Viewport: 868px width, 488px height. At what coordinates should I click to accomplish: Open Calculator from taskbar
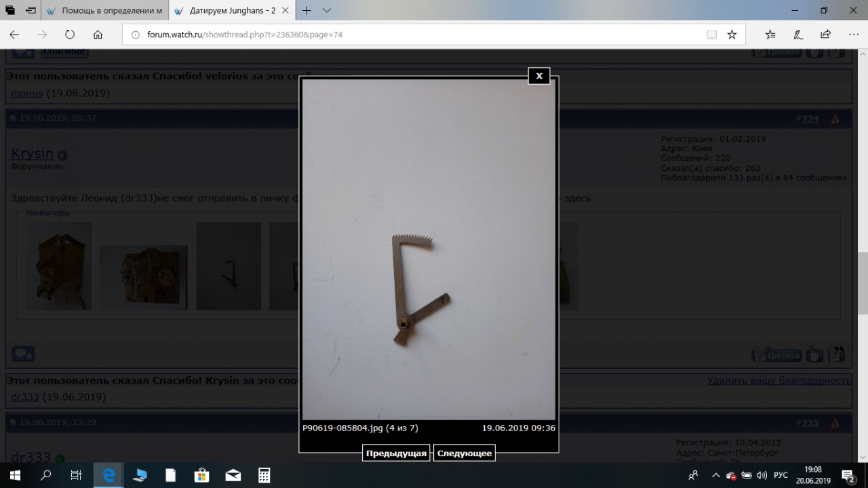(x=264, y=475)
